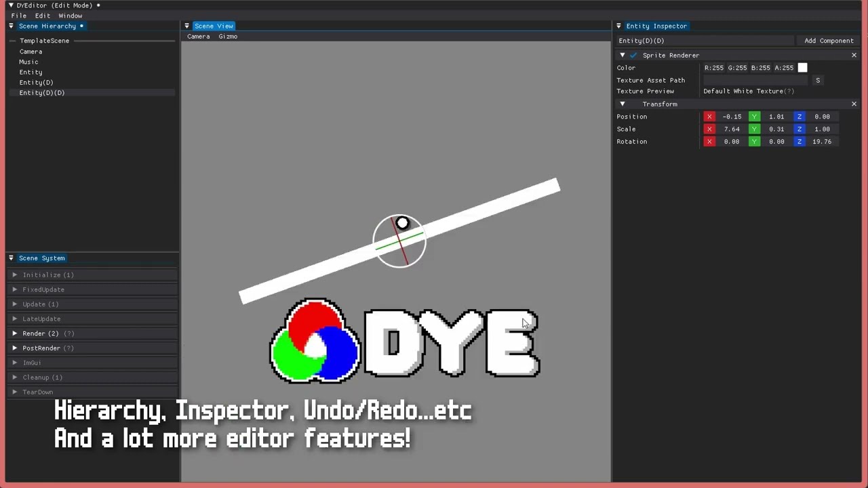The width and height of the screenshot is (868, 488).
Task: Click the Position X value -0.15
Action: click(x=732, y=117)
